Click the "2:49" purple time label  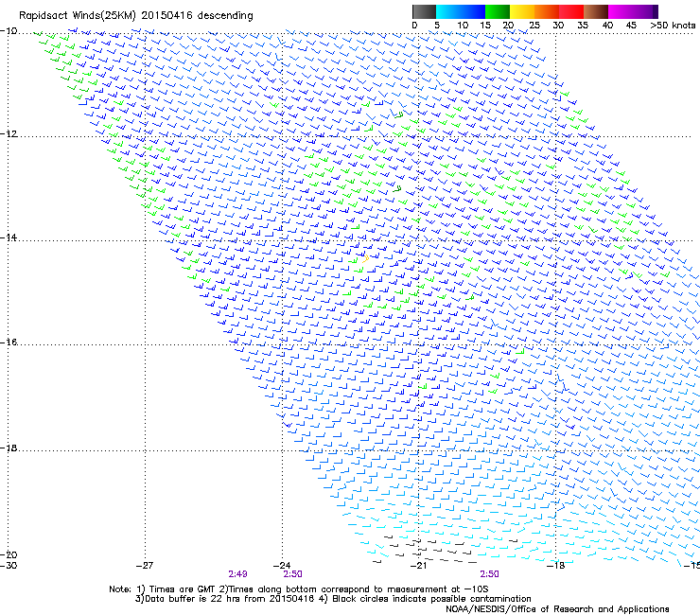click(238, 574)
